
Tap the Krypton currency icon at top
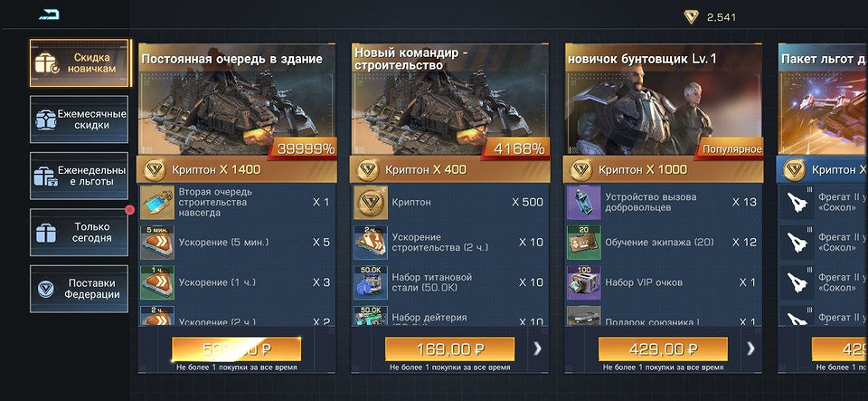tap(691, 17)
